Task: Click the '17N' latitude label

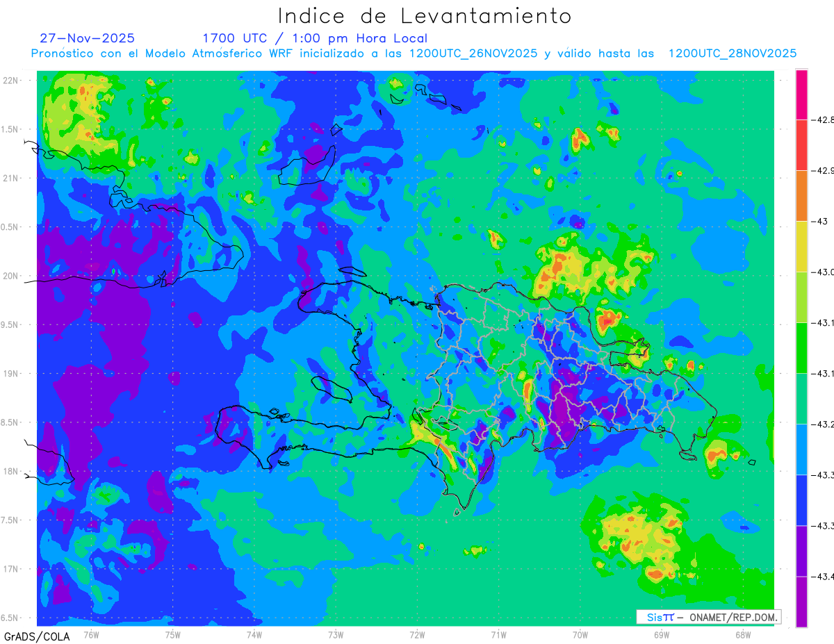Action: coord(10,569)
